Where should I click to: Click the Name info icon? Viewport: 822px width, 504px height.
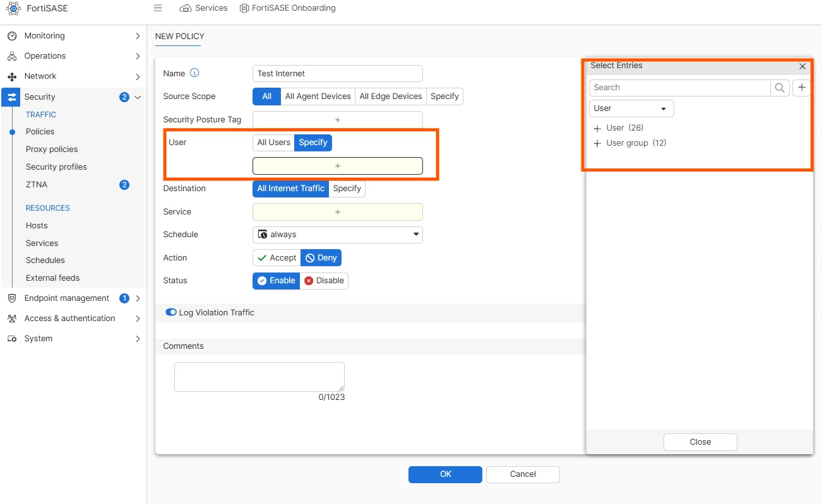(x=194, y=73)
